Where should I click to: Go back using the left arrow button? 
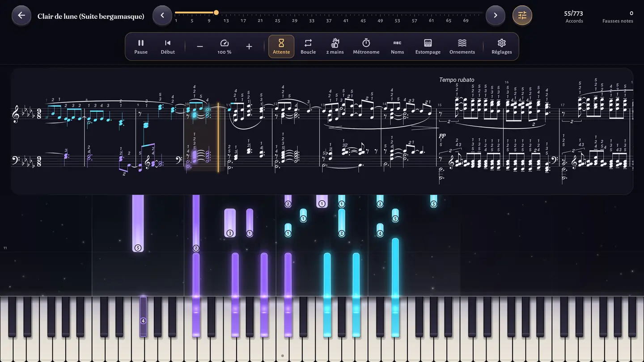[x=21, y=16]
